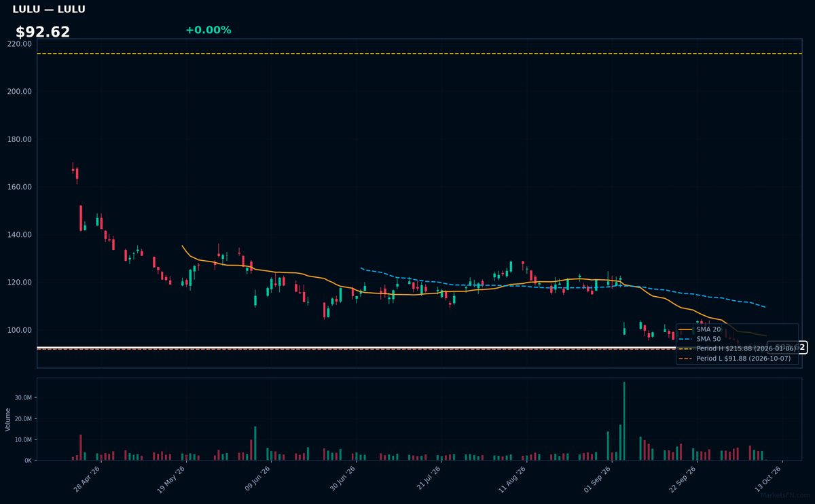
Task: Click the 140.00 price axis label
Action: point(19,235)
